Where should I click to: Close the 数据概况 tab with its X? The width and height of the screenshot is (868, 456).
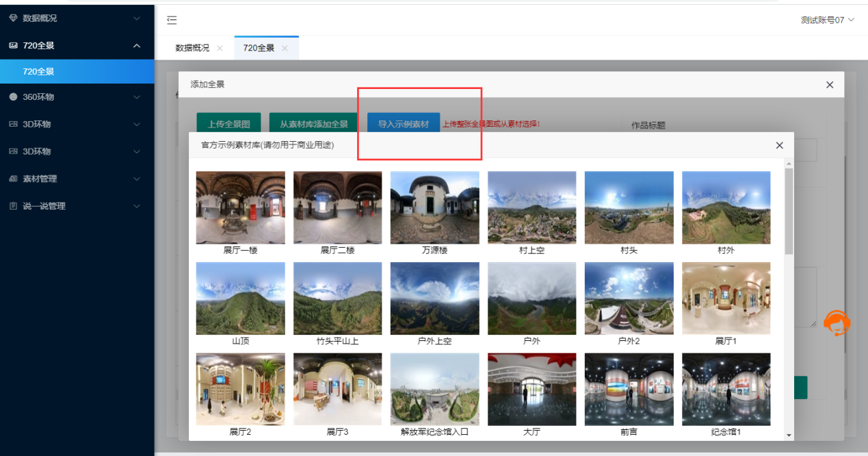(x=220, y=48)
